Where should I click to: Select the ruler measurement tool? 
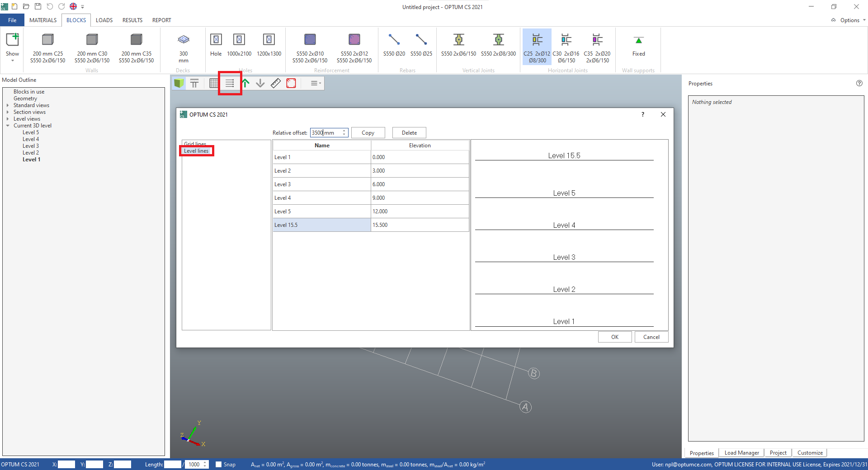coord(275,83)
